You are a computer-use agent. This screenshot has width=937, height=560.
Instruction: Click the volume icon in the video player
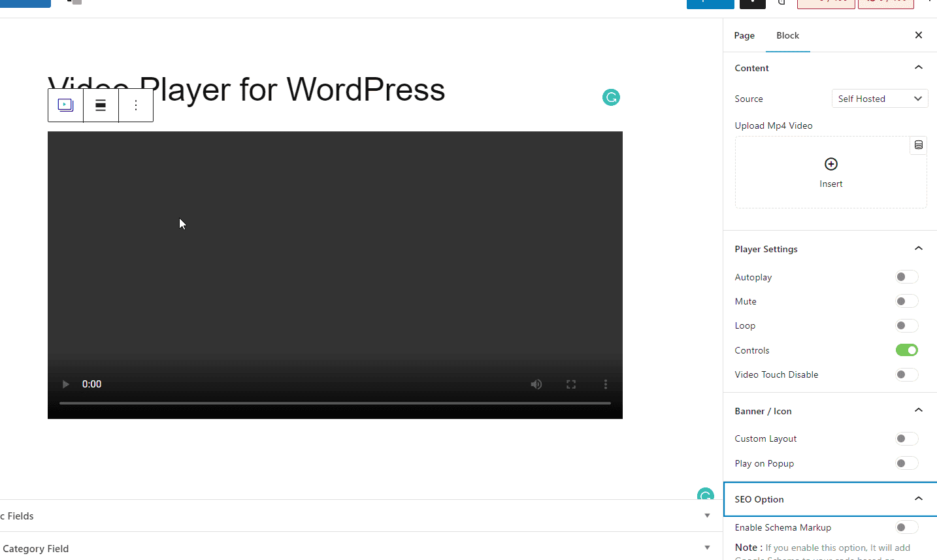[536, 384]
